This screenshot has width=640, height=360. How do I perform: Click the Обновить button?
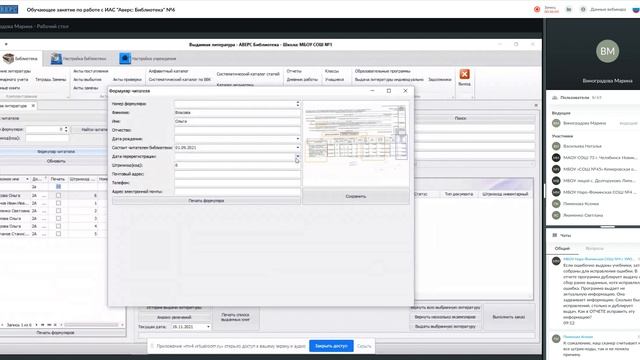point(56,161)
